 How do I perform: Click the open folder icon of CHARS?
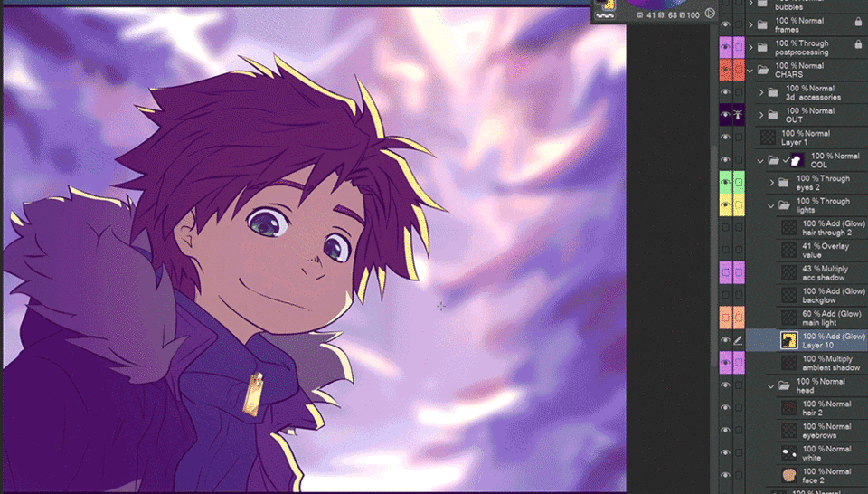[x=763, y=70]
